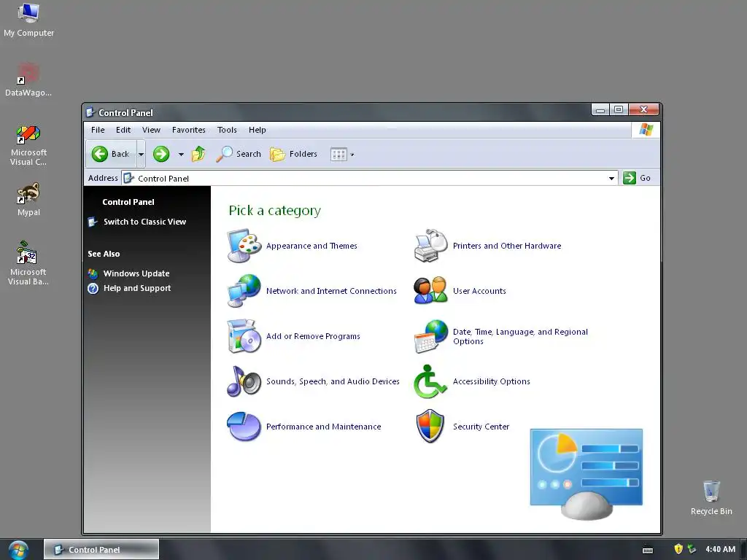747x560 pixels.
Task: Click the Views toolbar icon
Action: pos(338,155)
